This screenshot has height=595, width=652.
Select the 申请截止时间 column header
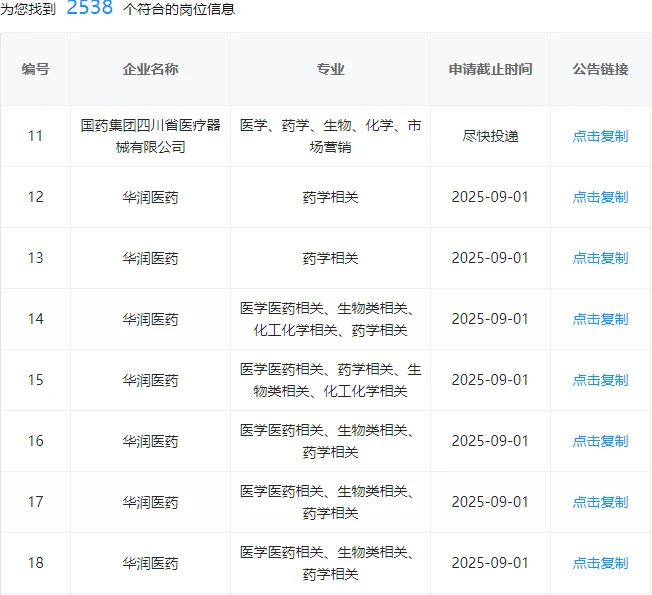click(x=490, y=69)
